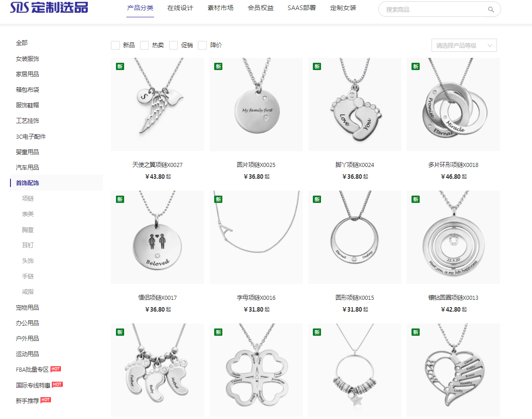
Task: Click the green 新 badge on 天使之翼项链X0027
Action: [120, 66]
